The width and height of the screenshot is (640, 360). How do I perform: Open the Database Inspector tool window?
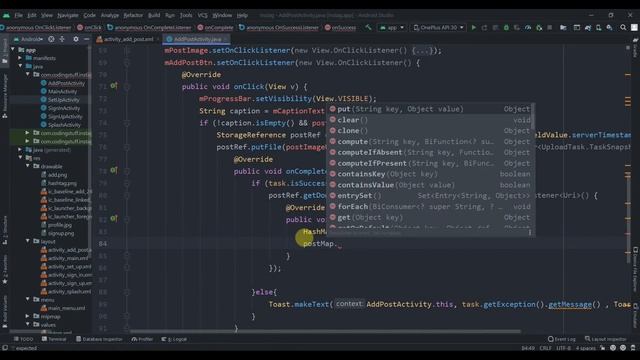99,339
